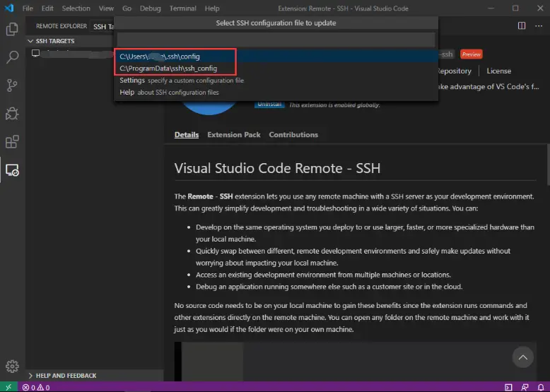Switch to the Extension Pack tab
The image size is (550, 392).
tap(234, 135)
